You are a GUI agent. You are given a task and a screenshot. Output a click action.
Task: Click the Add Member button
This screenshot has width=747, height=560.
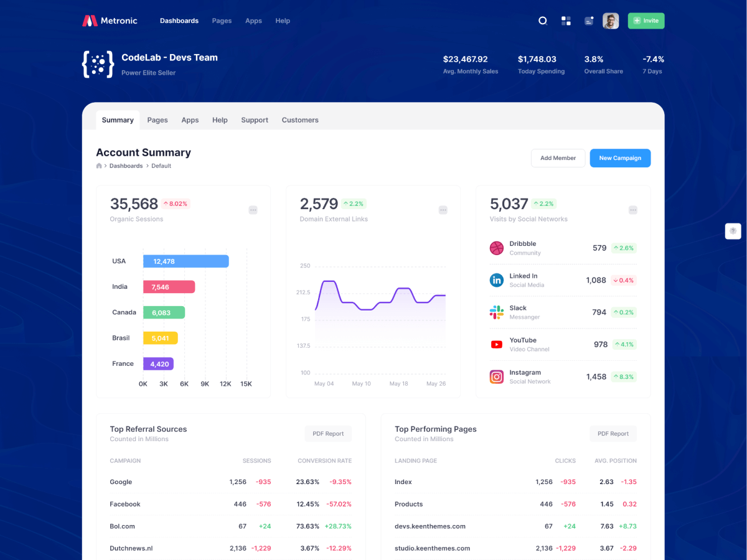click(x=558, y=158)
